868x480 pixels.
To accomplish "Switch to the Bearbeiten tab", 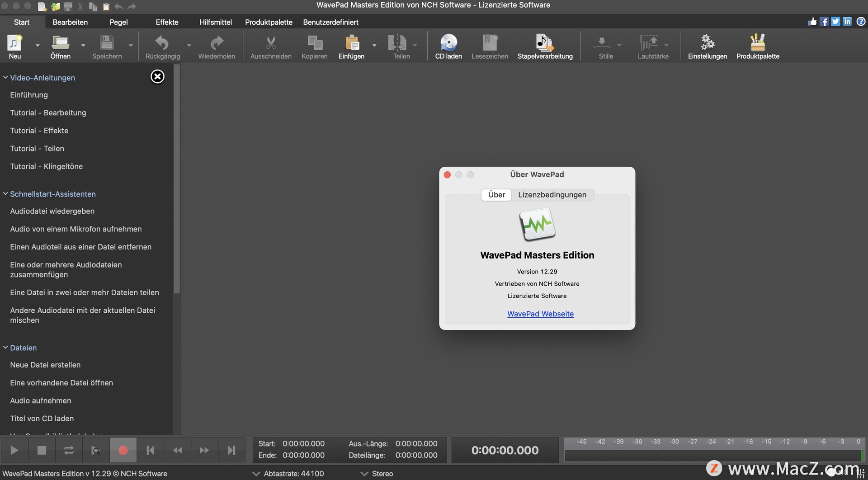I will [x=70, y=22].
